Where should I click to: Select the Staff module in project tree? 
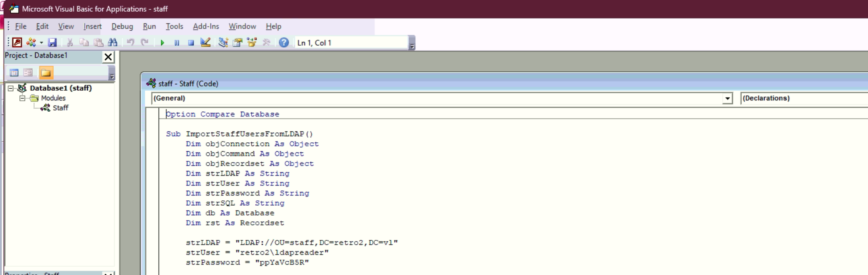[60, 108]
